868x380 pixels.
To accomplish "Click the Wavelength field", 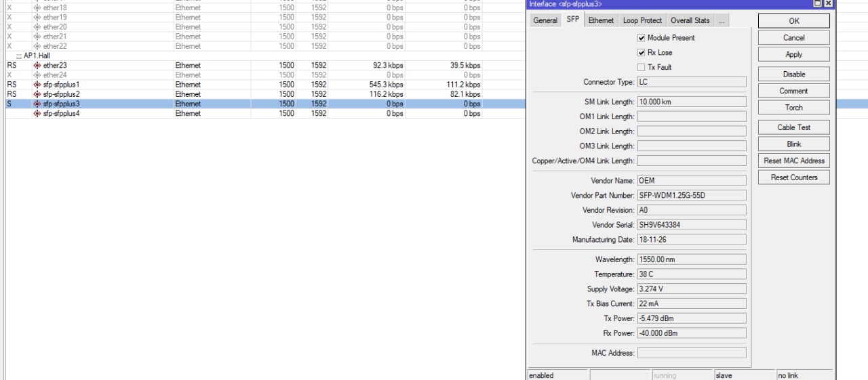I will coord(692,259).
